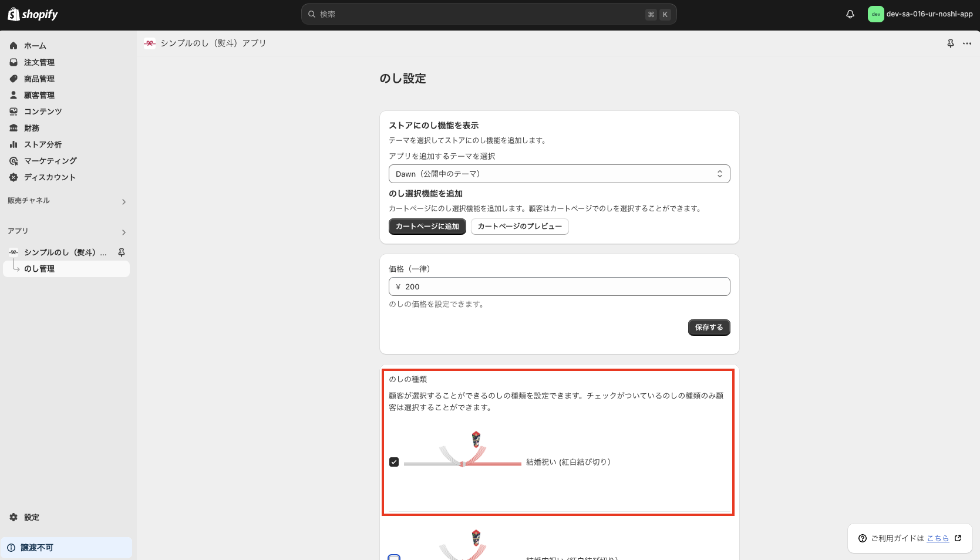Viewport: 980px width, 560px height.
Task: Click the price input showing ¥200
Action: [x=558, y=286]
